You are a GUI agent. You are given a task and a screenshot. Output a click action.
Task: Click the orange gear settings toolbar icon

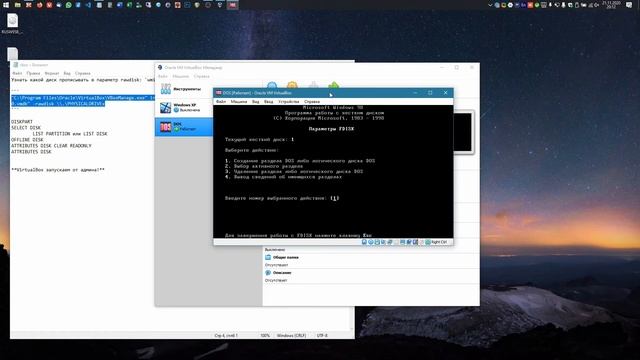[292, 85]
